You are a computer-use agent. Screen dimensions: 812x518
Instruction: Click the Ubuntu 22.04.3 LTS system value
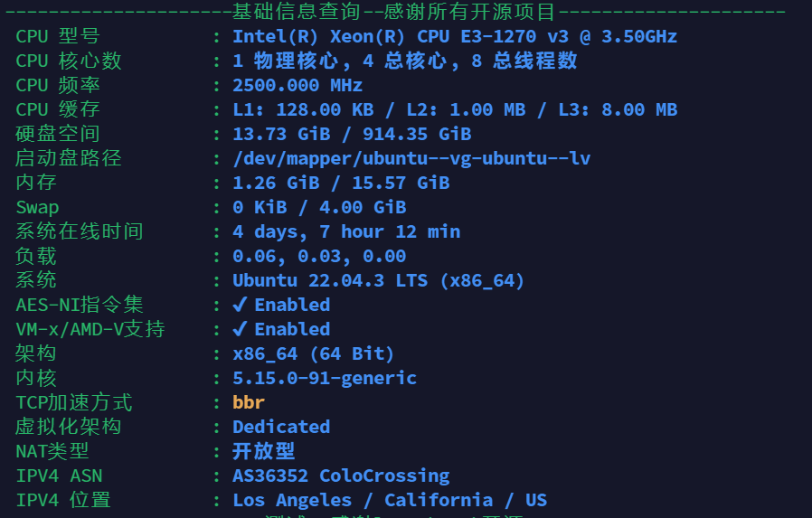(379, 280)
